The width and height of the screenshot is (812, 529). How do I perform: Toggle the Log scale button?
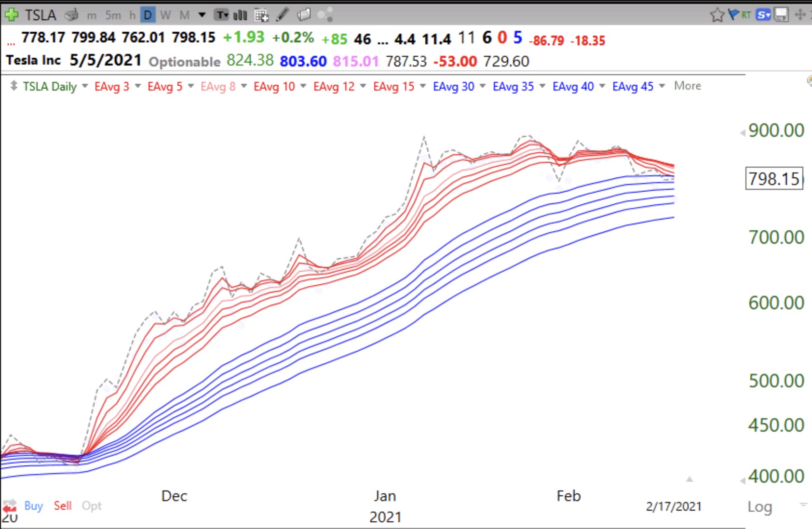pos(760,506)
